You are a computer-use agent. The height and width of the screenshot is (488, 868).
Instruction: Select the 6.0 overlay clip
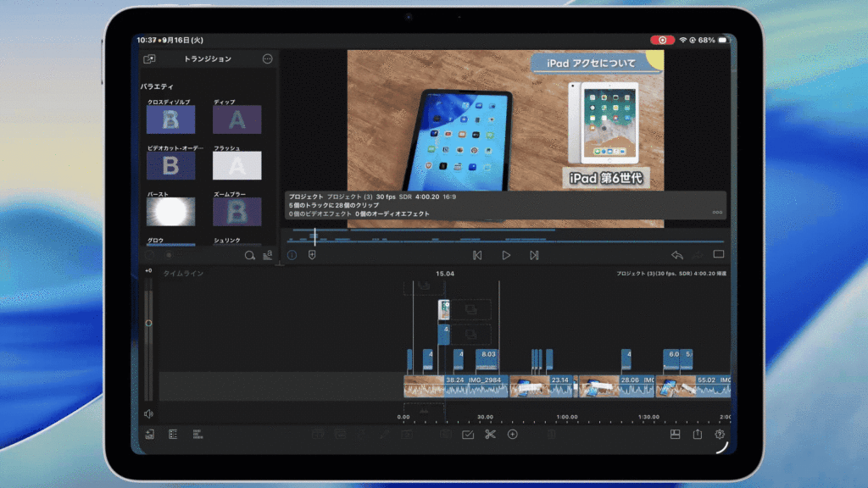tap(671, 359)
